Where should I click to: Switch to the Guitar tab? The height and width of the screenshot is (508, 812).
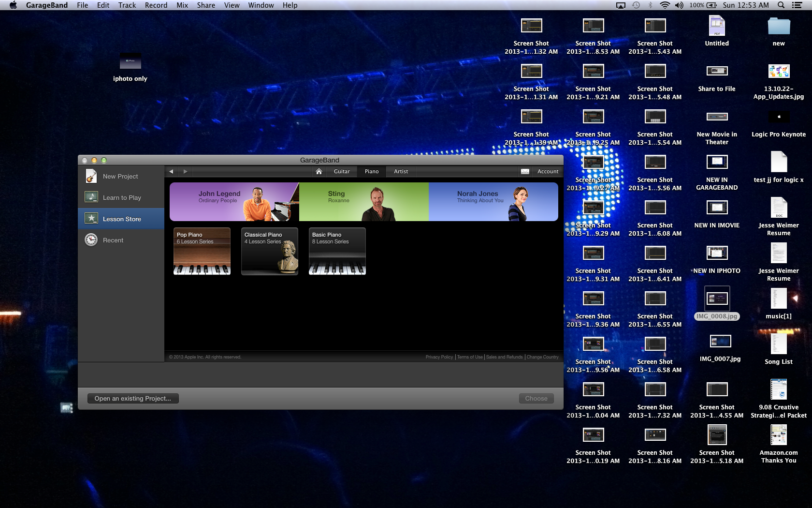(342, 171)
